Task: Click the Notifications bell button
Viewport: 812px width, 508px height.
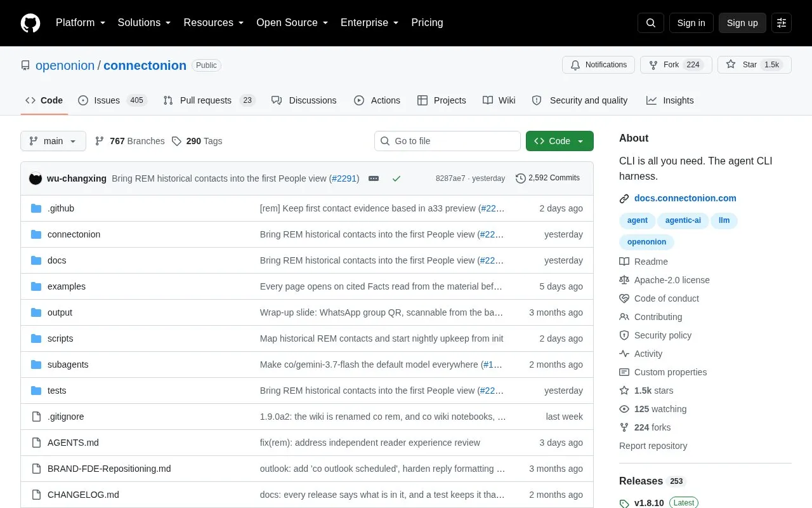Action: click(x=598, y=65)
